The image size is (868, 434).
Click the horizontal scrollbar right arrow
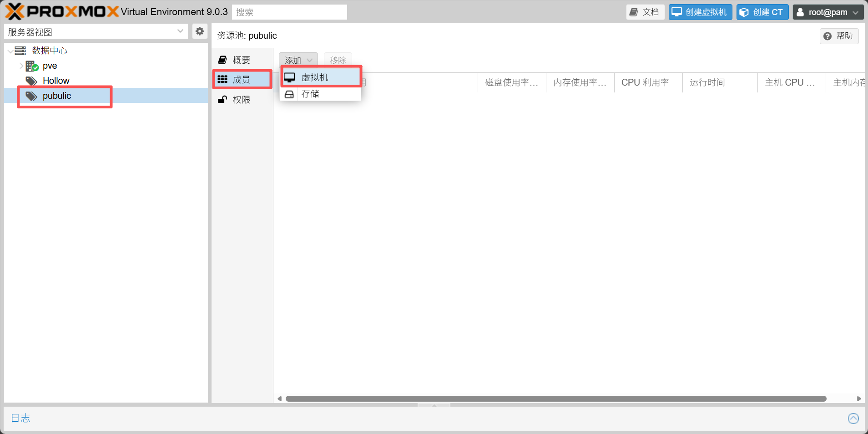coord(858,399)
